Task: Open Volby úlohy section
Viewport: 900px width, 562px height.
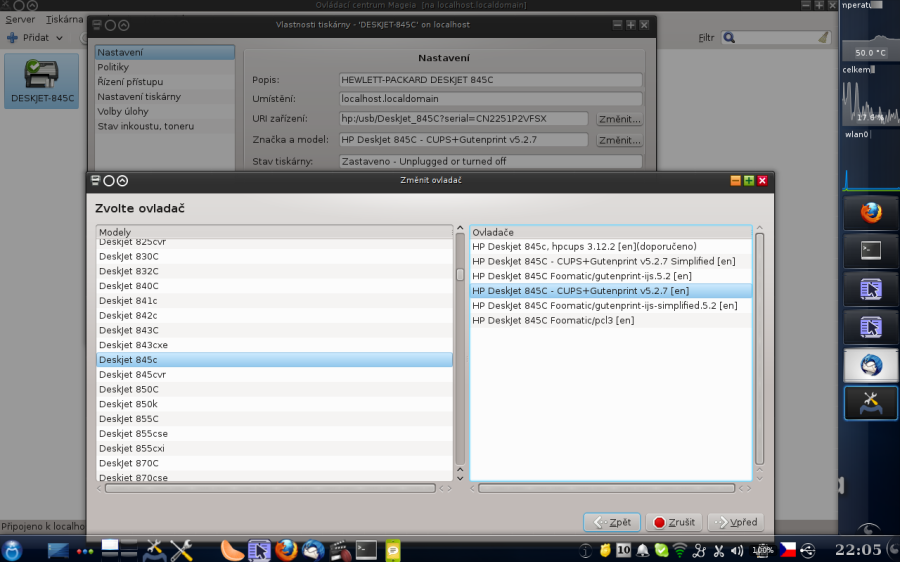Action: tap(165, 111)
